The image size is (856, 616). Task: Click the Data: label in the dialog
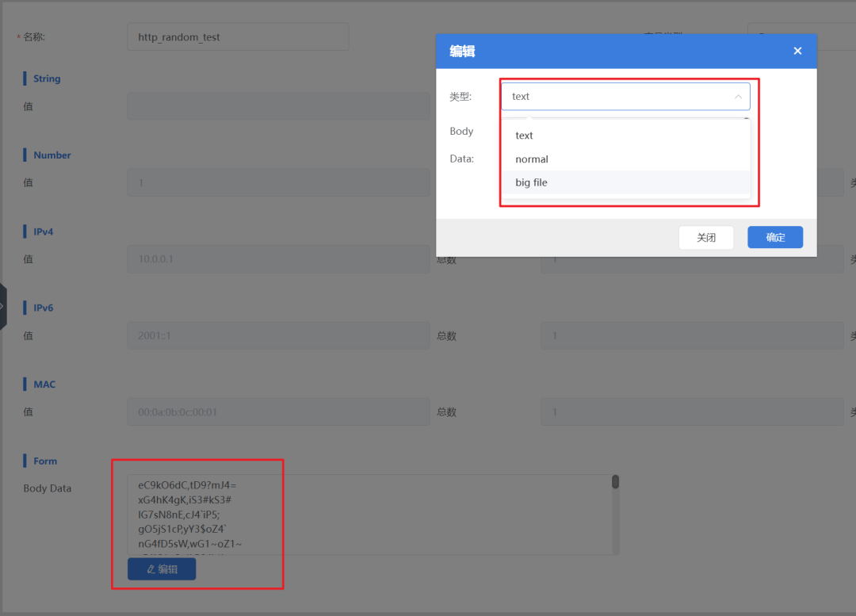click(462, 159)
